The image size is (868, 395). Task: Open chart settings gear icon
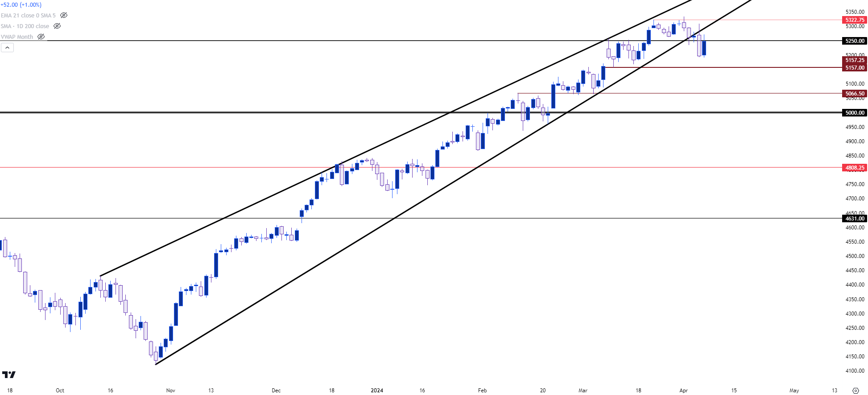click(x=856, y=391)
